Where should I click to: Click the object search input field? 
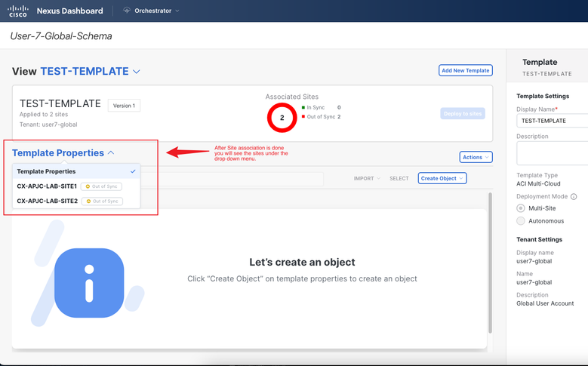click(232, 179)
